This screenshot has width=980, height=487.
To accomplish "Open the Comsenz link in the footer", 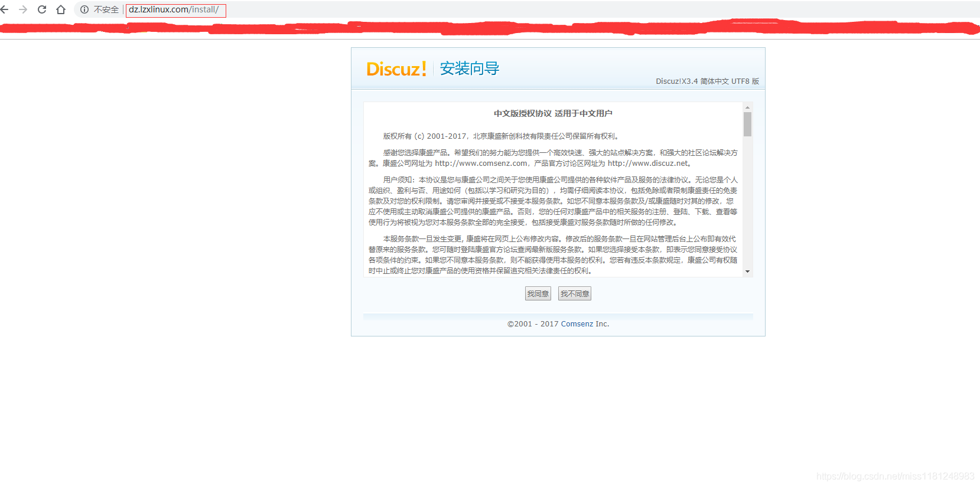I will click(577, 324).
